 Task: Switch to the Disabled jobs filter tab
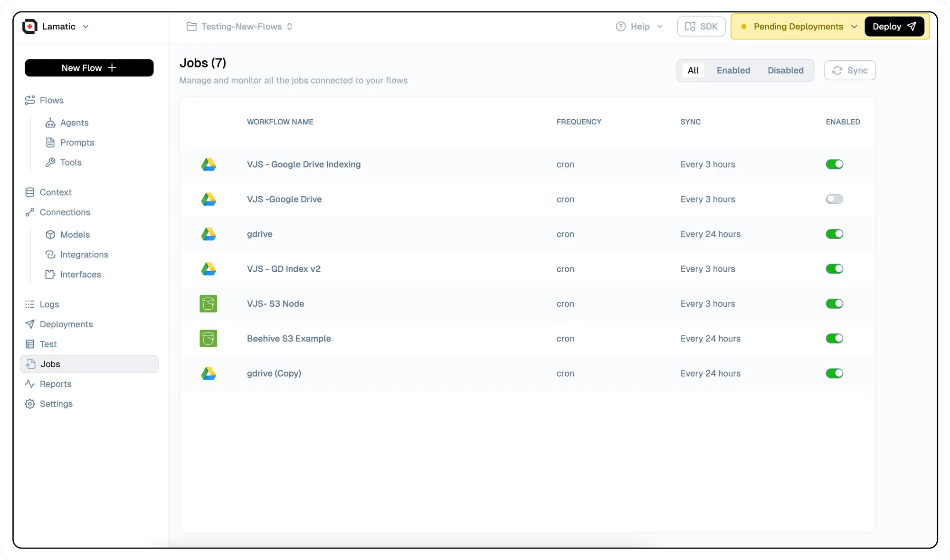pyautogui.click(x=785, y=70)
